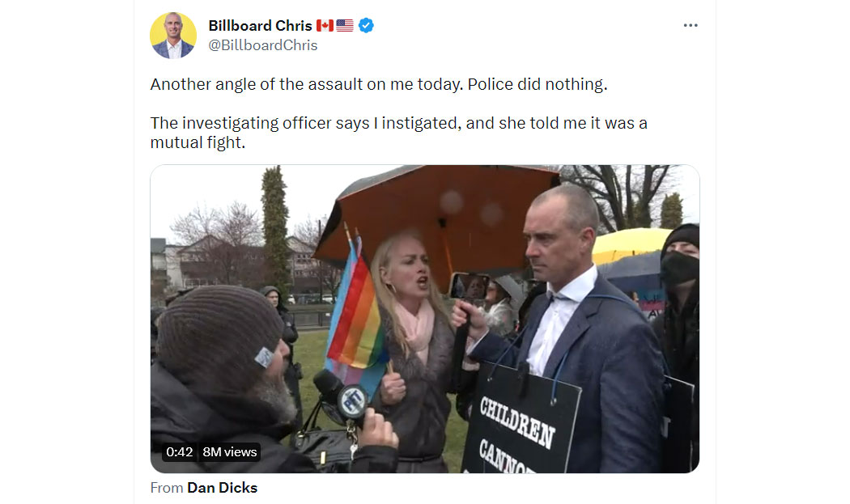Click the "investigating officer says" paragraph
Viewport: 850px width, 504px height.
pyautogui.click(x=398, y=132)
